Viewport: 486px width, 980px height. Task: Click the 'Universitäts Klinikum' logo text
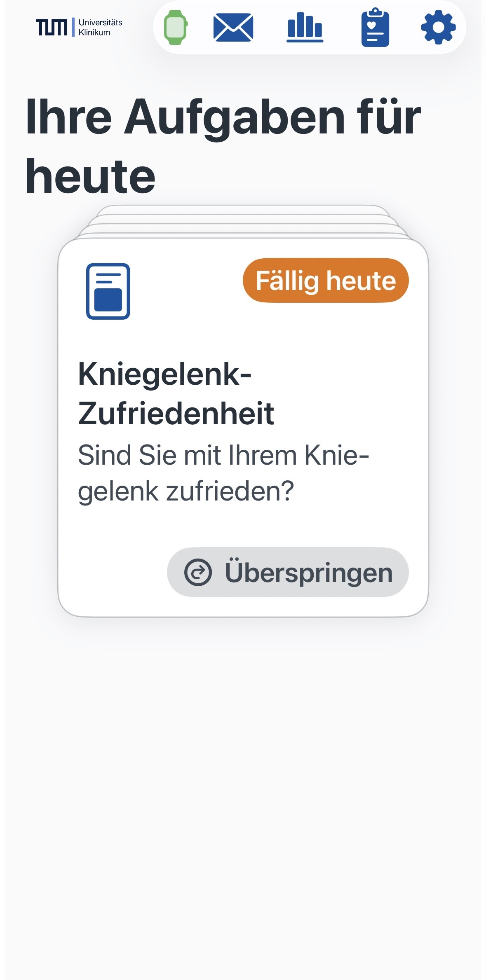click(100, 27)
